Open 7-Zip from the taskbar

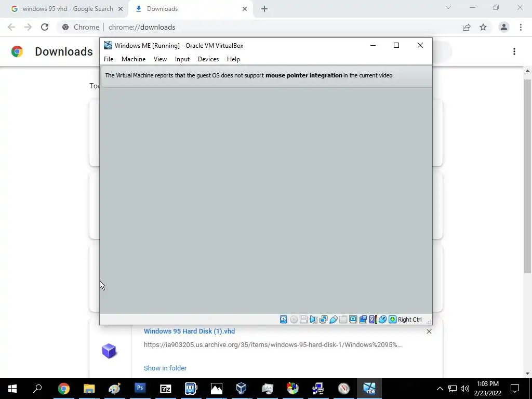[x=165, y=389]
